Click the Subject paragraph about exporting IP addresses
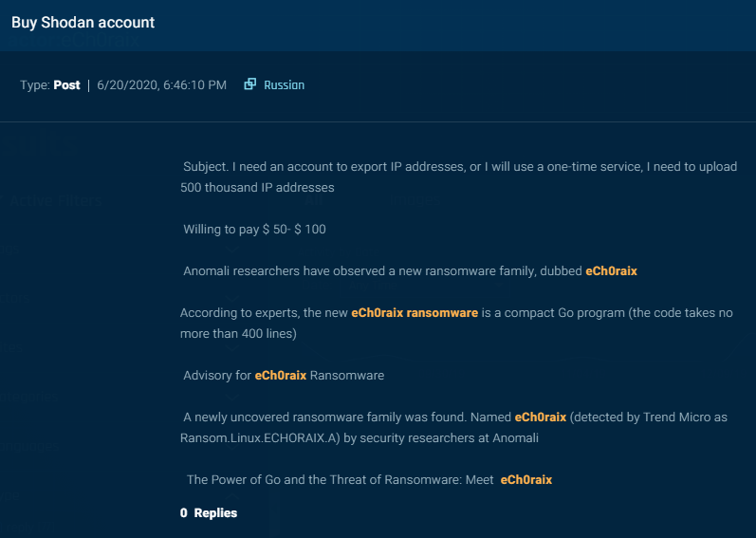Viewport: 756px width, 538px height. click(x=458, y=176)
